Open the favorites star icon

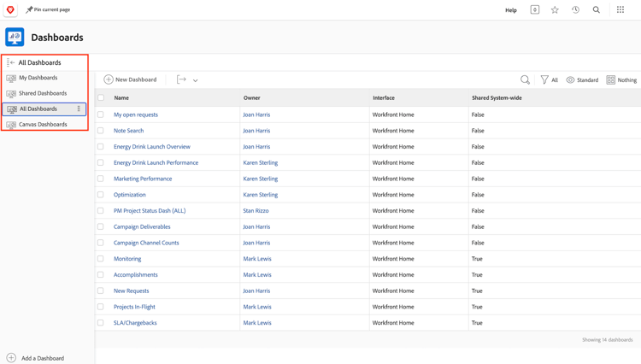[x=555, y=10]
